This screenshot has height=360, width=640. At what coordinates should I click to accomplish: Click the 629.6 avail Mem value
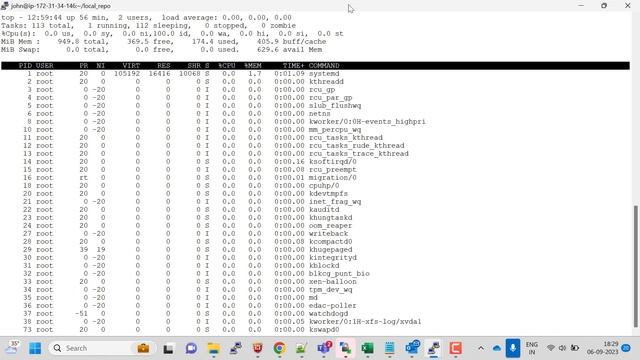click(x=289, y=50)
